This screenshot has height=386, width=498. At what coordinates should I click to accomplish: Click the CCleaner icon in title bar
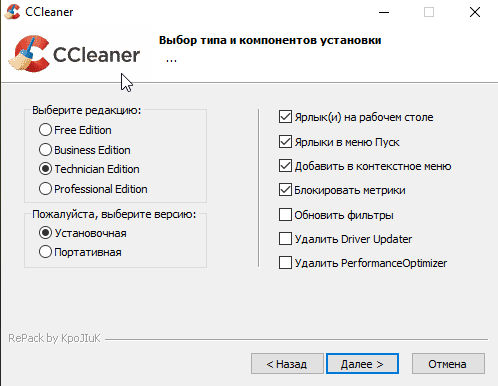13,12
